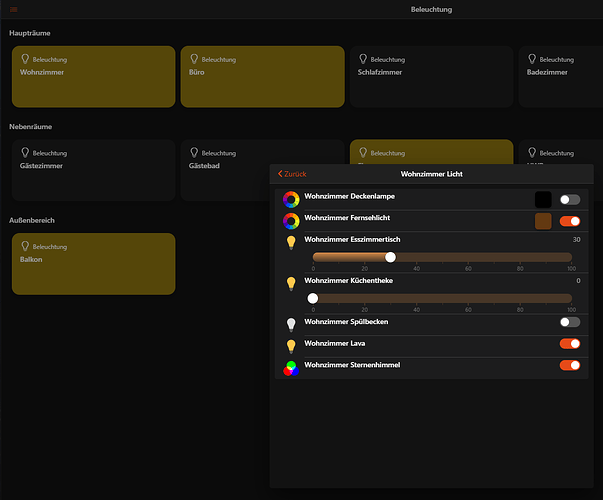Click the black color swatch for Deckenlampe
This screenshot has height=500, width=603.
pos(543,200)
